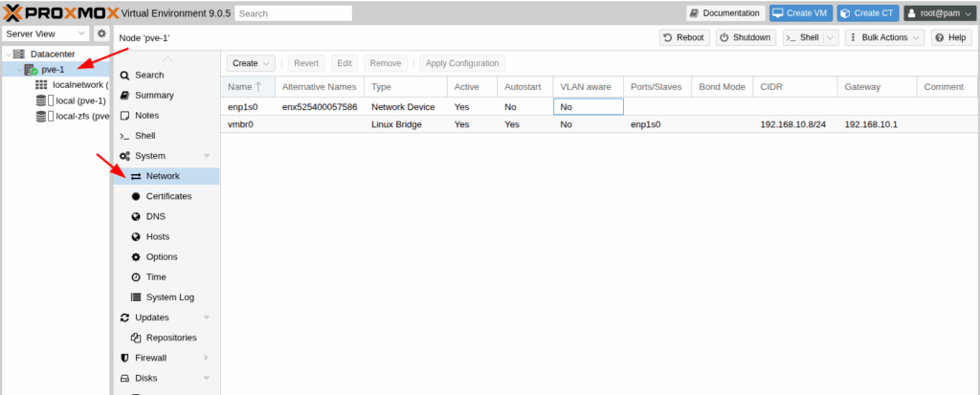Screen dimensions: 980x395
Task: Open the Server View dropdown
Action: click(x=46, y=33)
